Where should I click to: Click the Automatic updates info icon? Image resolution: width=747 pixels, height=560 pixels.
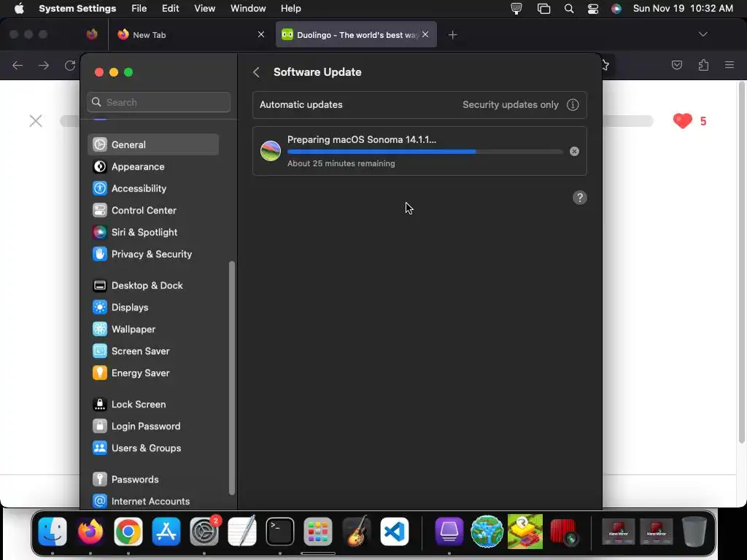point(573,105)
